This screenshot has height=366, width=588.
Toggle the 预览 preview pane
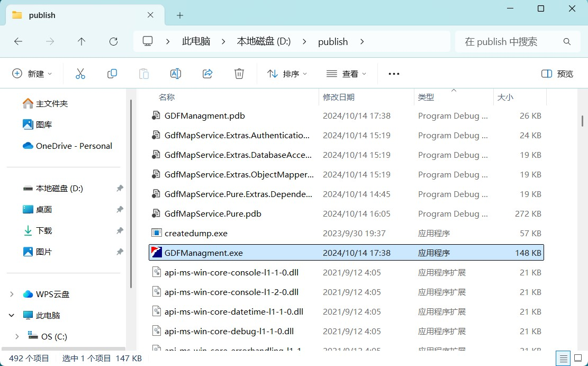pos(557,74)
